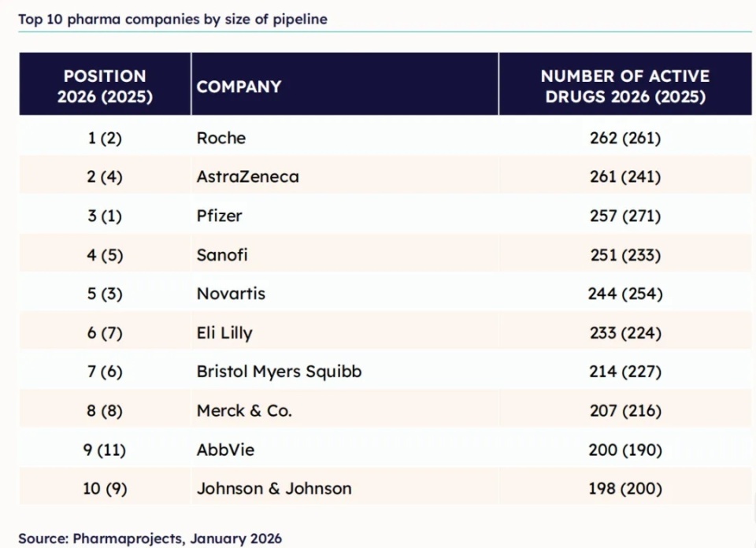Select the position cell 9 (11)

(105, 450)
